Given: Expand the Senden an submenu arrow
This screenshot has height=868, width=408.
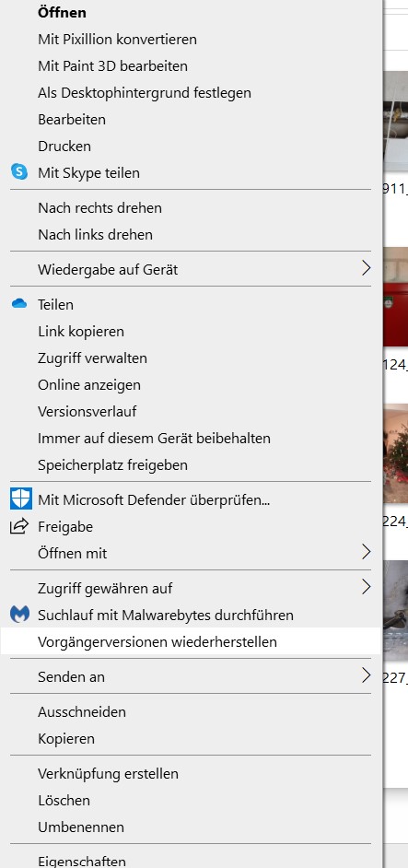Looking at the screenshot, I should coord(366,675).
